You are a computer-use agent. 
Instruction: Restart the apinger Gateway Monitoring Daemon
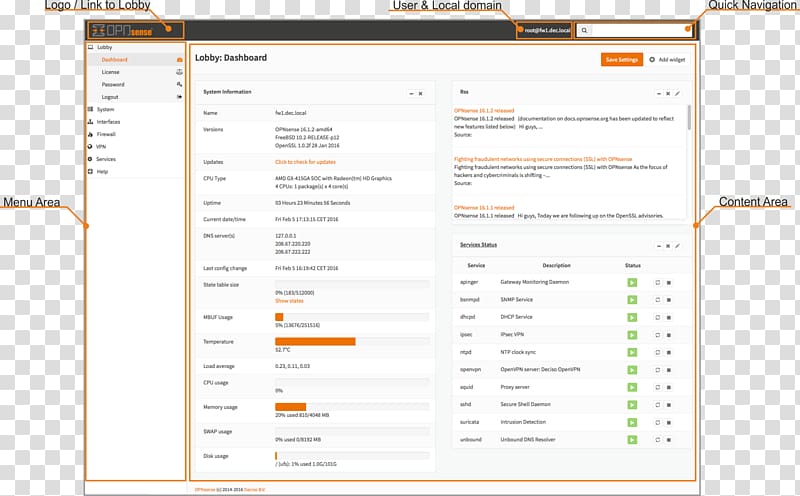pyautogui.click(x=658, y=283)
